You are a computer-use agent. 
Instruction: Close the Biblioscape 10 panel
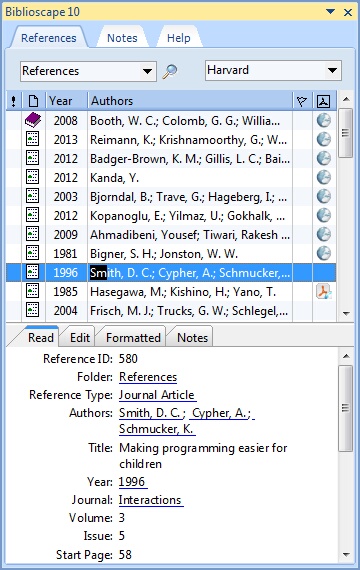[348, 12]
